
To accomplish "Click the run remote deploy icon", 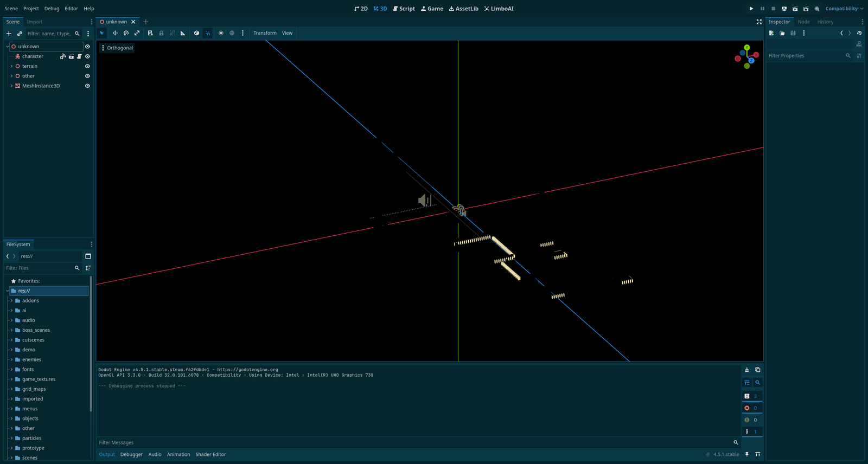I will pyautogui.click(x=784, y=9).
